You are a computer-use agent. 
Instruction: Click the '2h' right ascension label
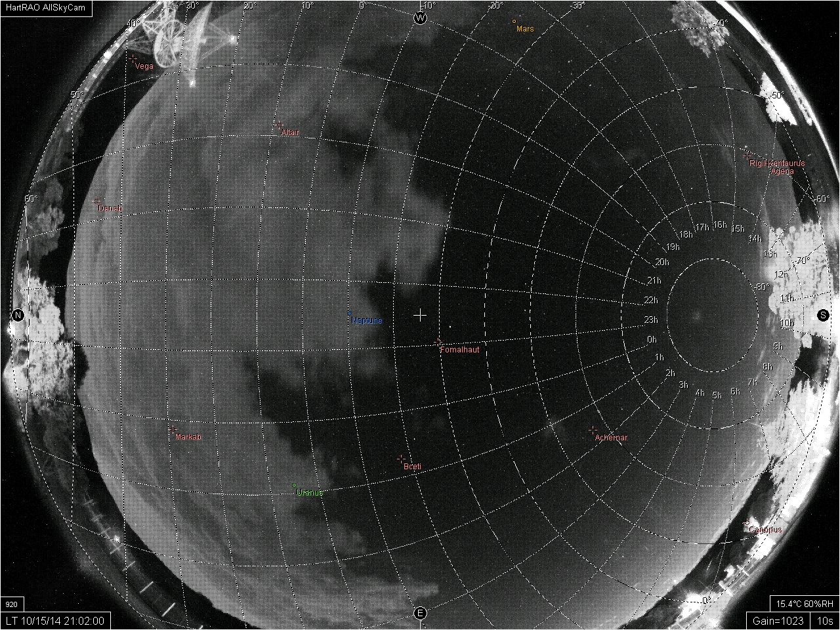pos(670,373)
